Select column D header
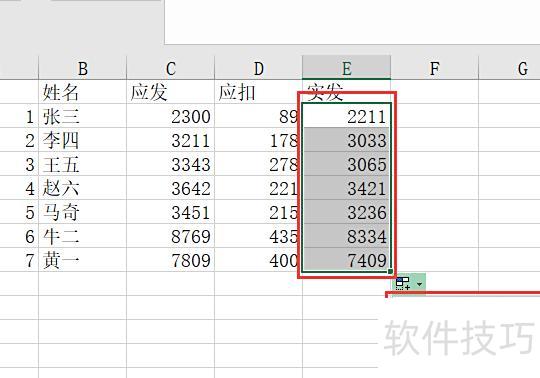Viewport: 540px width, 378px height. 258,68
